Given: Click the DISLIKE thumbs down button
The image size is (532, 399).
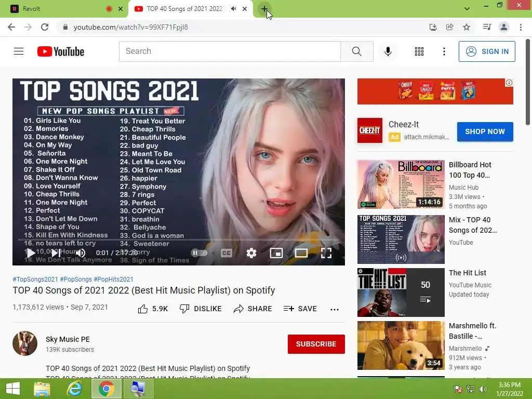Looking at the screenshot, I should pyautogui.click(x=201, y=309).
